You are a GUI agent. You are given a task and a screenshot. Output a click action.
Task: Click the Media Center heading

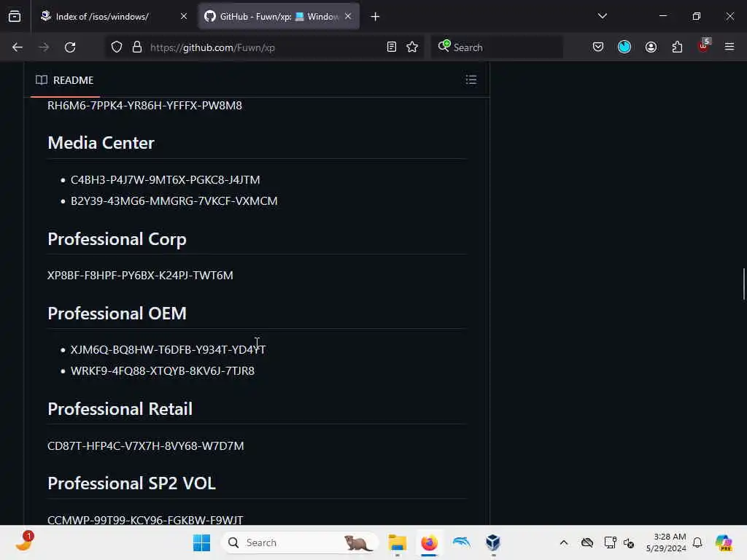coord(101,143)
